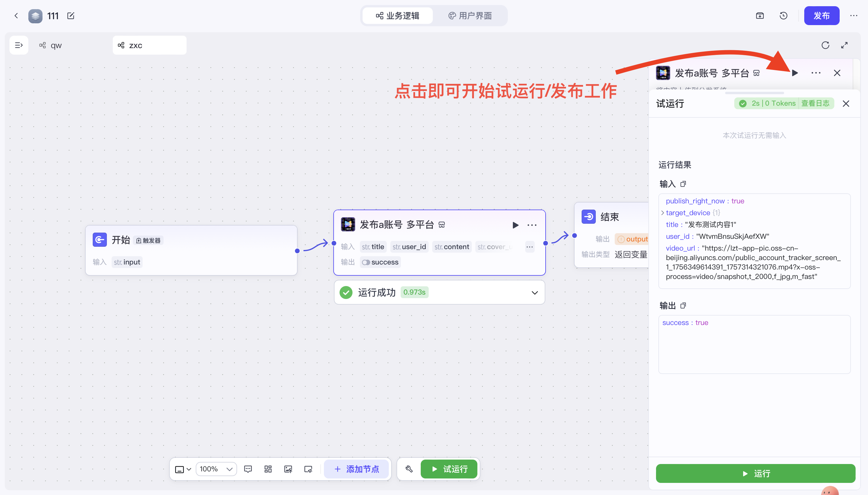Click the refresh canvas icon
This screenshot has height=495, width=868.
point(825,45)
